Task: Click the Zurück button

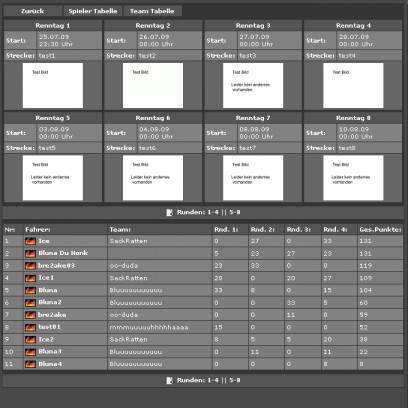Action: (32, 11)
